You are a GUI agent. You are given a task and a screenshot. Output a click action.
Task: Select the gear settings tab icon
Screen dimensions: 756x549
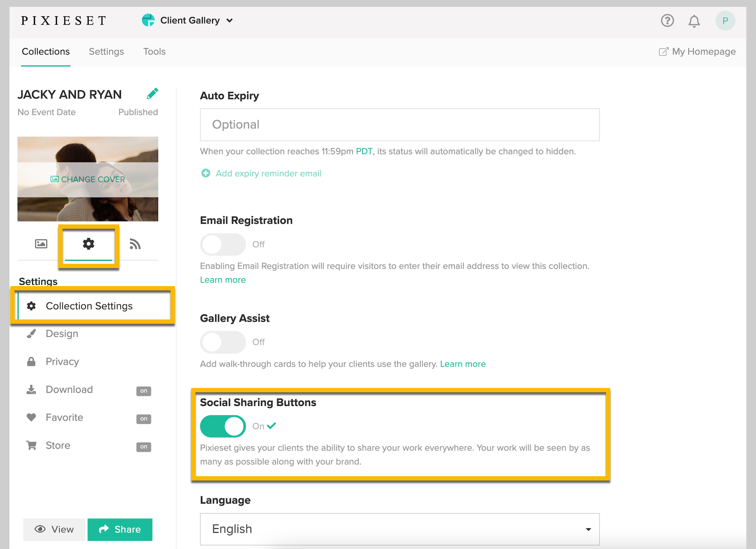(x=89, y=244)
